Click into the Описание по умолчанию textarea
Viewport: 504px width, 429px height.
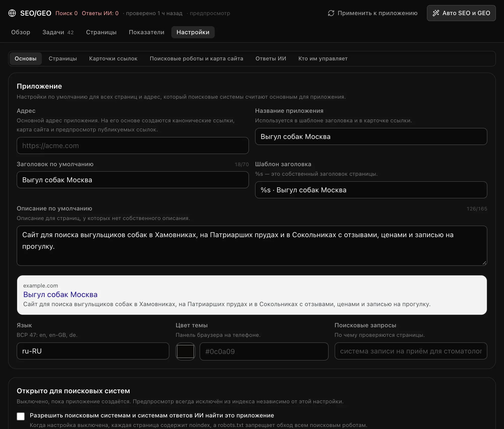[252, 246]
